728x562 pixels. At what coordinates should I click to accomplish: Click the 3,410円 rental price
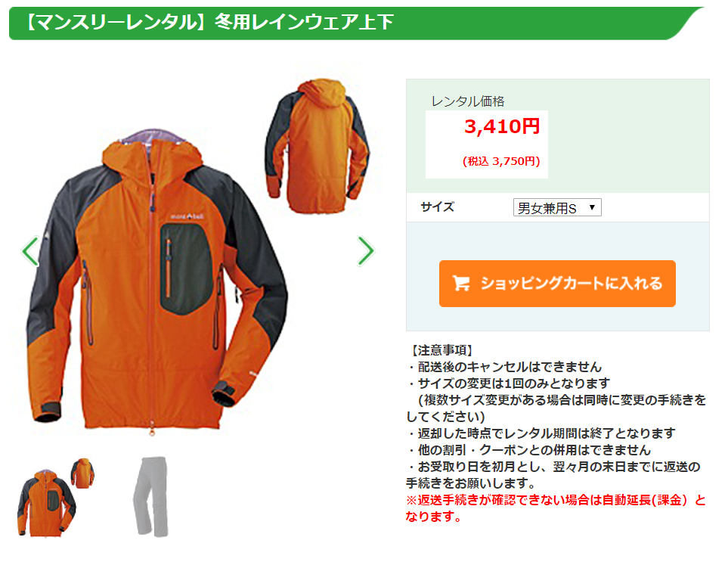(x=502, y=126)
